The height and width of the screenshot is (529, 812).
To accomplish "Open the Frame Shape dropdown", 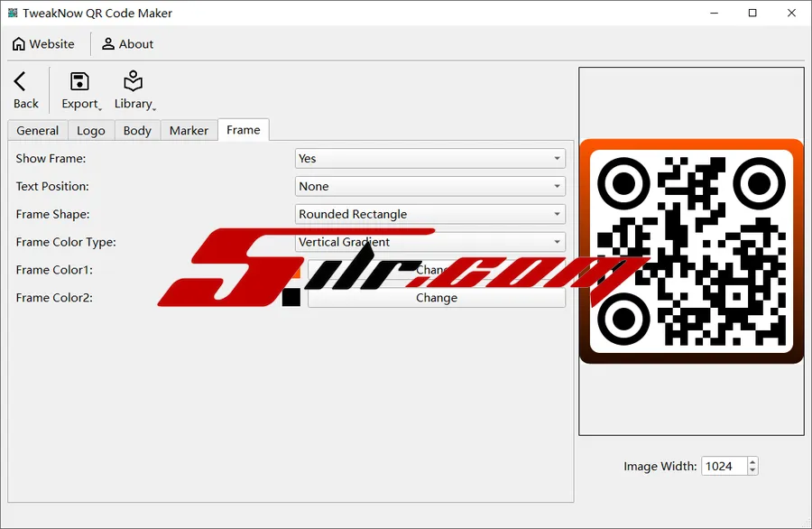I will click(x=429, y=215).
